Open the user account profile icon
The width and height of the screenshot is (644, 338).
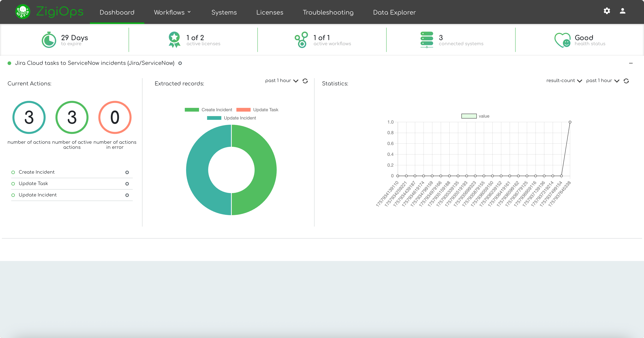tap(622, 11)
